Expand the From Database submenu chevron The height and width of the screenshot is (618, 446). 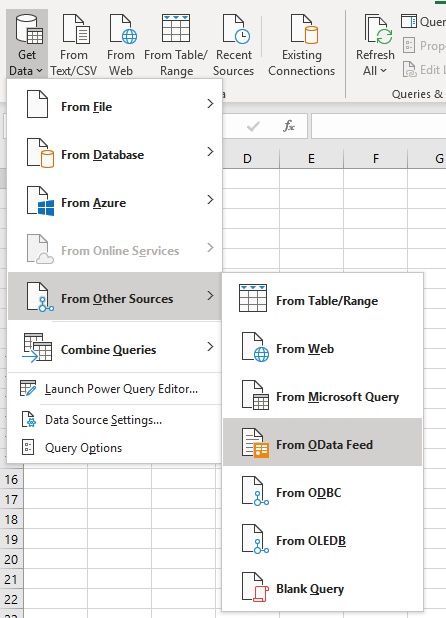click(210, 152)
